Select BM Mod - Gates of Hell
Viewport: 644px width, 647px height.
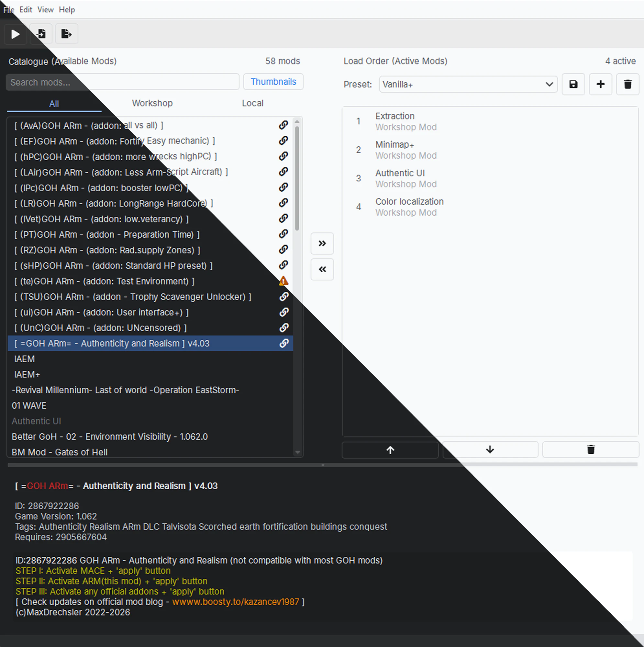150,452
